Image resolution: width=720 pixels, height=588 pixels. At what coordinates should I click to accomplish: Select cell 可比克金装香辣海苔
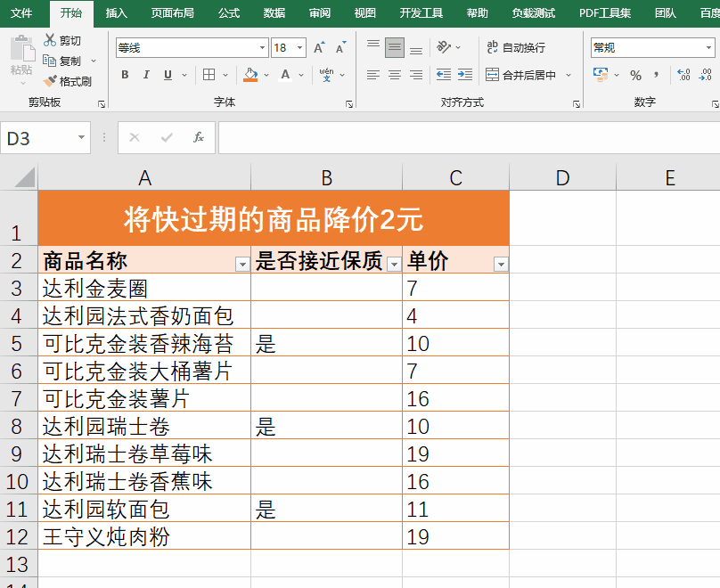[144, 343]
